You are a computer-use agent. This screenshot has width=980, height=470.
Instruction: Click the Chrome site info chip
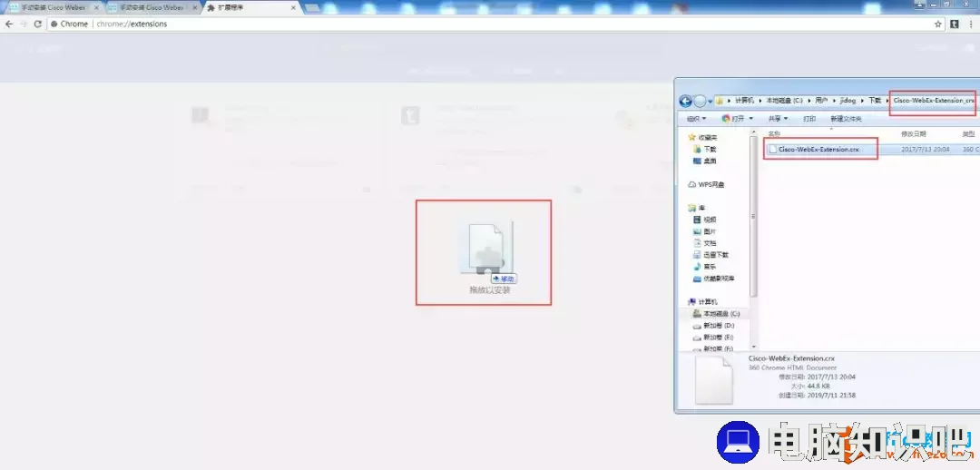(69, 24)
